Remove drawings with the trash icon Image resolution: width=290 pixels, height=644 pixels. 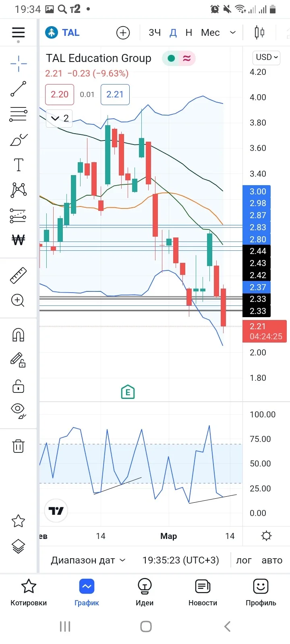click(x=18, y=446)
